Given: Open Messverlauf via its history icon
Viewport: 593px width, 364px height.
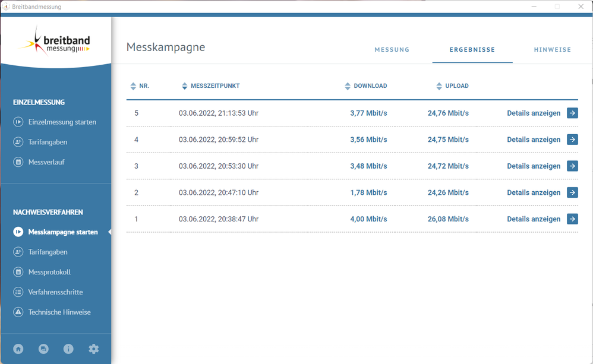Looking at the screenshot, I should coord(18,162).
